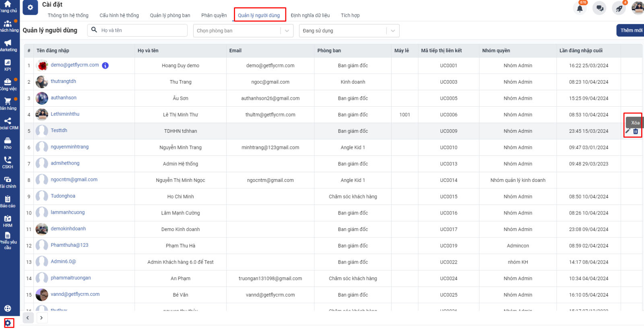Open the Marketing module in sidebar
The height and width of the screenshot is (330, 644).
(x=8, y=45)
